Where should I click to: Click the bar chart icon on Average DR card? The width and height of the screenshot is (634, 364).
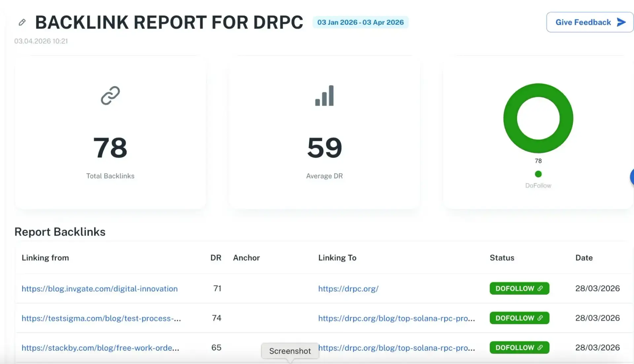click(x=324, y=96)
